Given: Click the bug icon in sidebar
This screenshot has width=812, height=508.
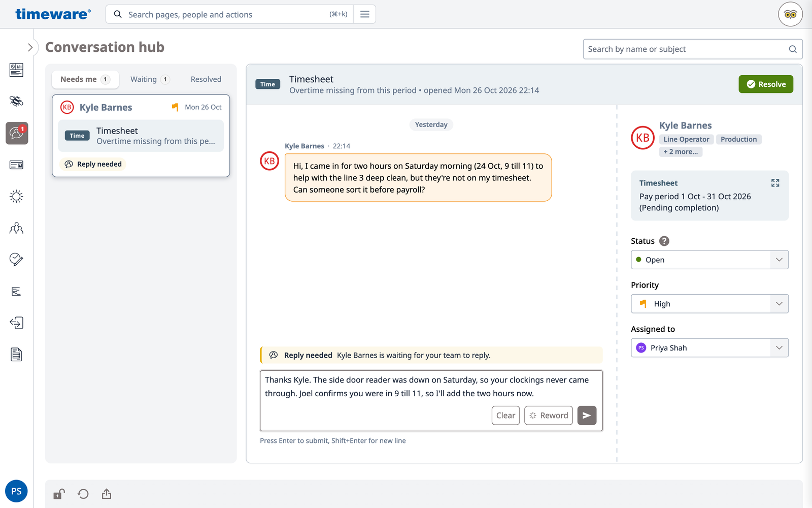Looking at the screenshot, I should tap(16, 101).
